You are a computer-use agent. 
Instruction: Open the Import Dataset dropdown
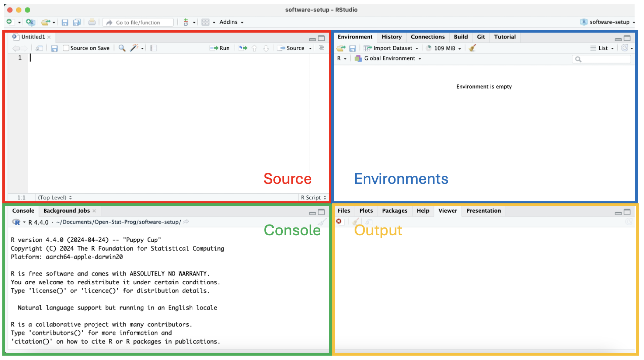(390, 48)
